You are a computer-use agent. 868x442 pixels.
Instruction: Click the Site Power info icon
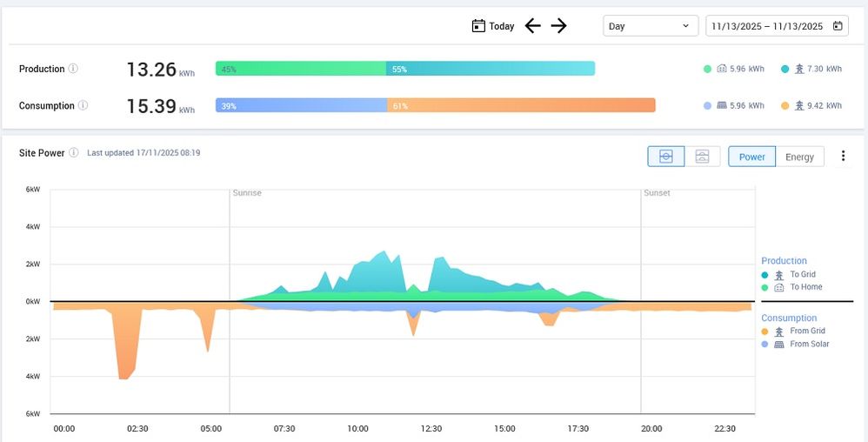[x=74, y=153]
